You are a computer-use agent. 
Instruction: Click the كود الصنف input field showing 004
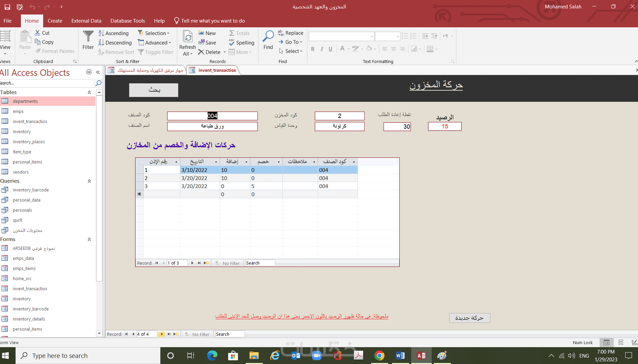(212, 116)
